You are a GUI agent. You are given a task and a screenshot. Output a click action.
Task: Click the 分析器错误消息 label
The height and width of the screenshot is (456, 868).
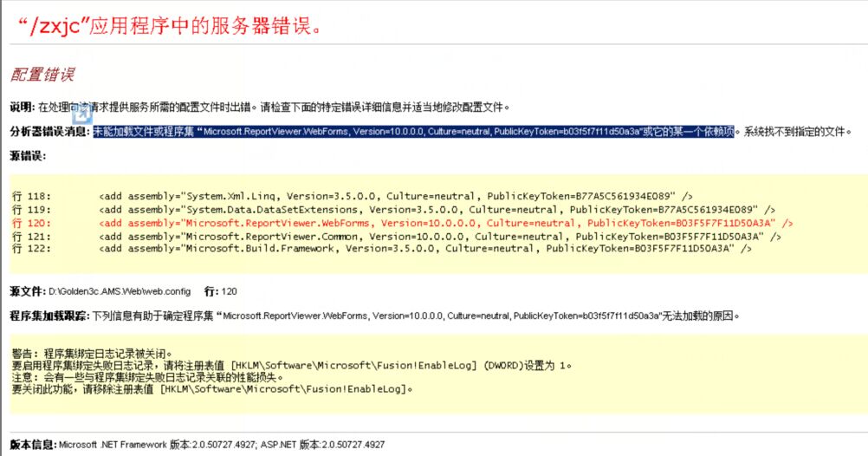(x=49, y=131)
